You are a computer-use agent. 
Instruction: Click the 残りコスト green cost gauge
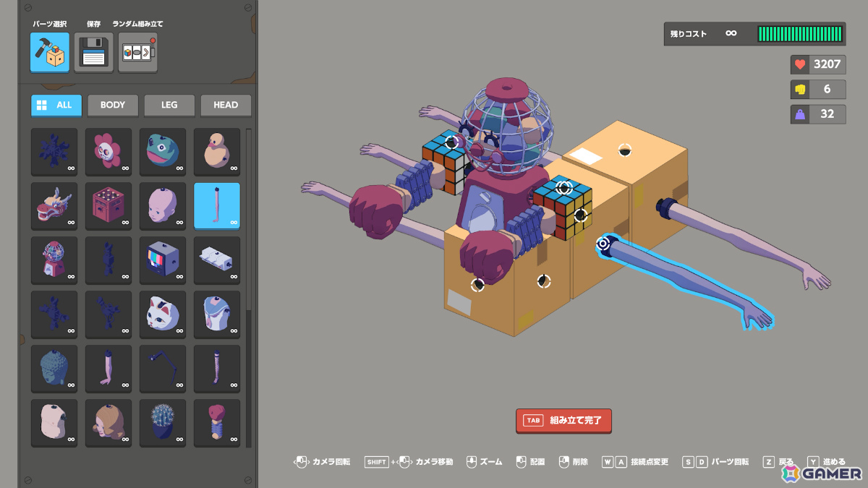[x=800, y=34]
